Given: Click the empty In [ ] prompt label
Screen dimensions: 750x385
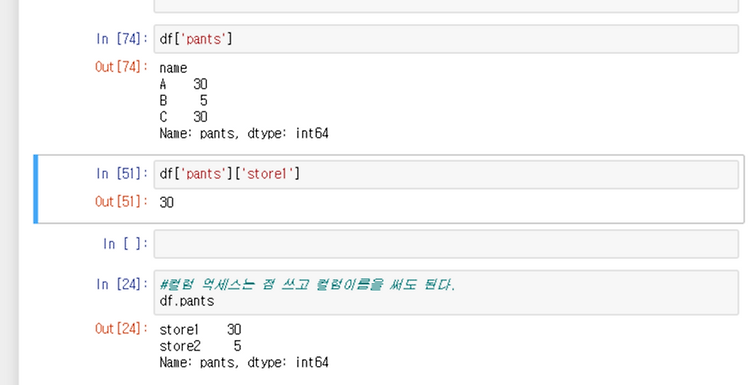Looking at the screenshot, I should tap(125, 244).
